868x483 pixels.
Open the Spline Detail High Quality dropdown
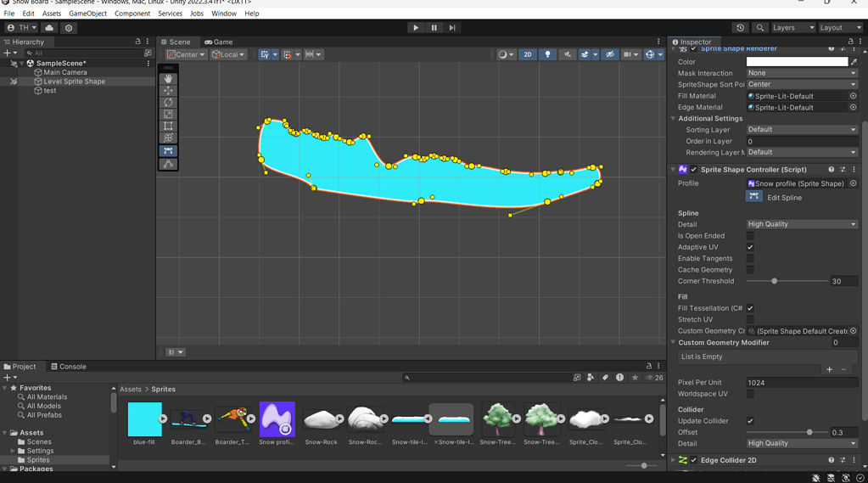(x=801, y=224)
